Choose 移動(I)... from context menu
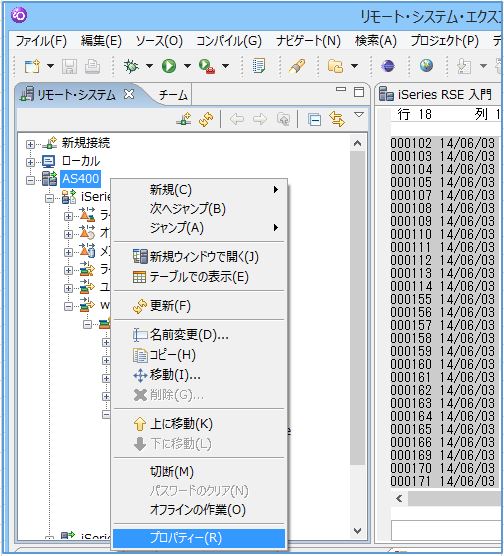Screen dimensions: 504x556 (x=199, y=375)
